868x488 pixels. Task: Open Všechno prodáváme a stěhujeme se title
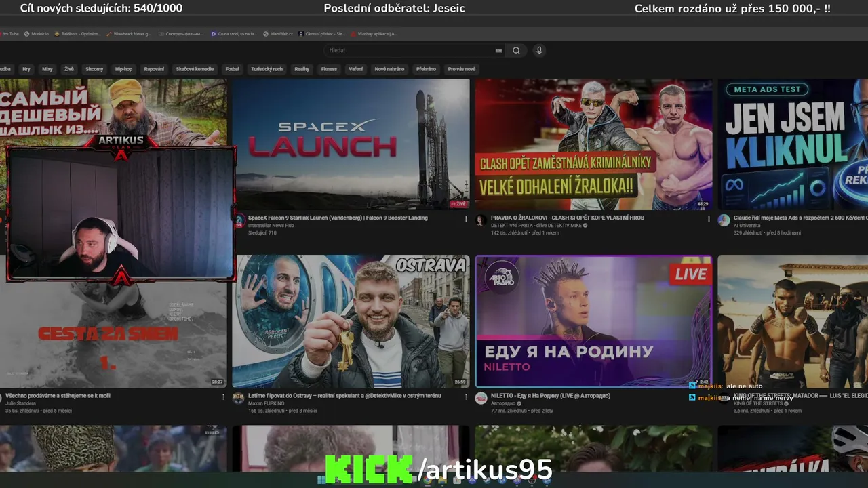(x=58, y=395)
